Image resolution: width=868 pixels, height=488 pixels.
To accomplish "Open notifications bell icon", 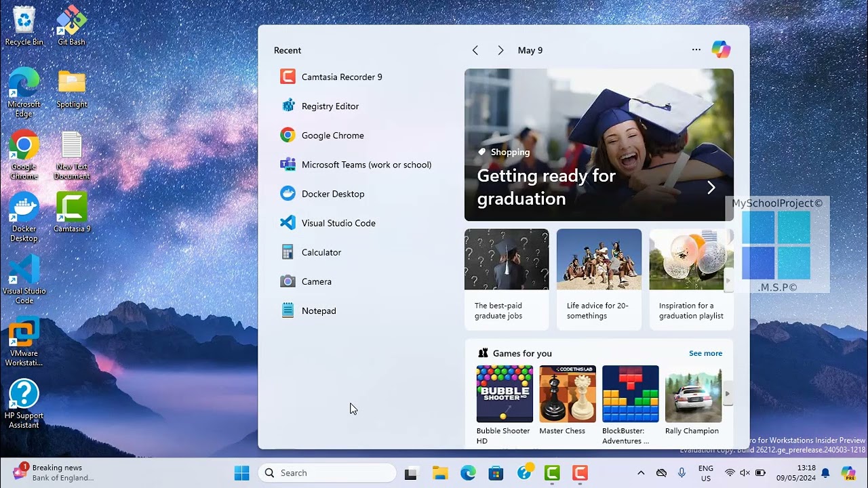I will (x=825, y=473).
